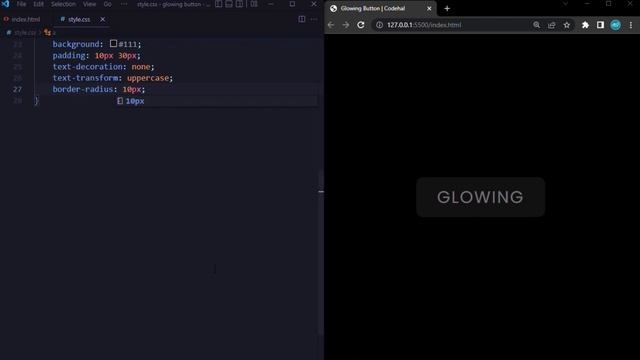This screenshot has height=360, width=640.
Task: Split the editor to the right
Action: (x=302, y=19)
